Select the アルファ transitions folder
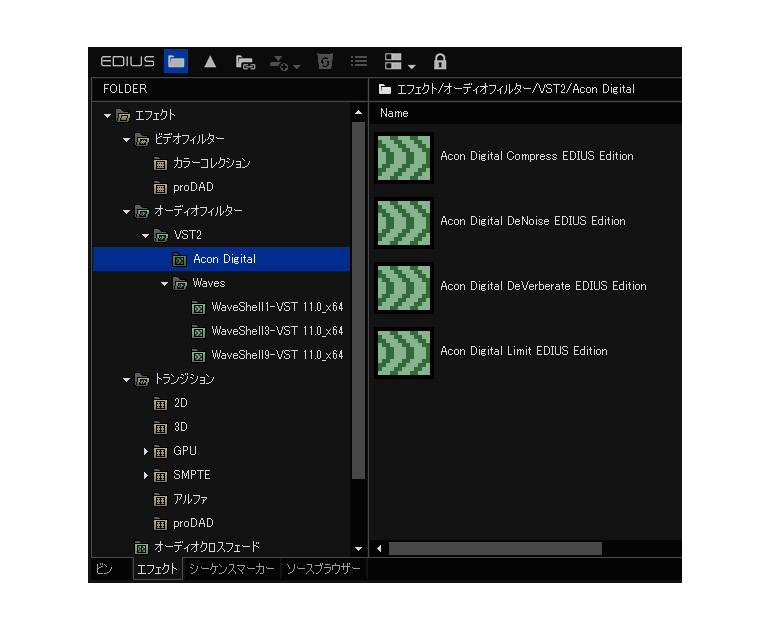 [190, 499]
